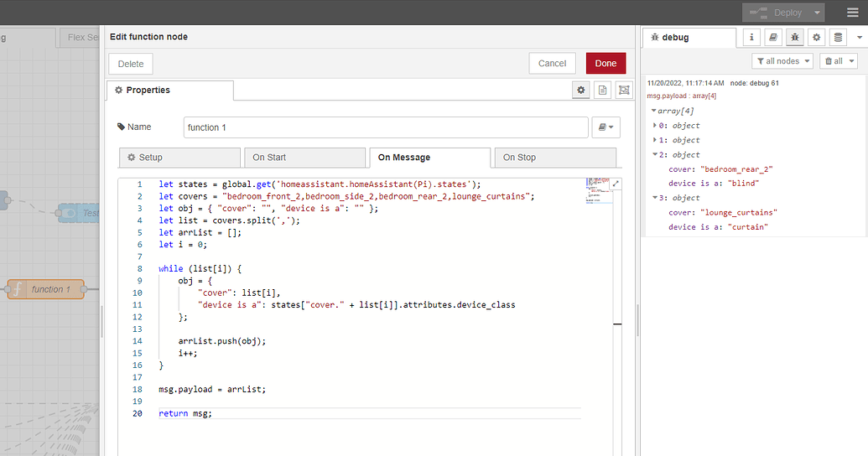Image resolution: width=868 pixels, height=456 pixels.
Task: Click the Cancel button
Action: point(552,64)
